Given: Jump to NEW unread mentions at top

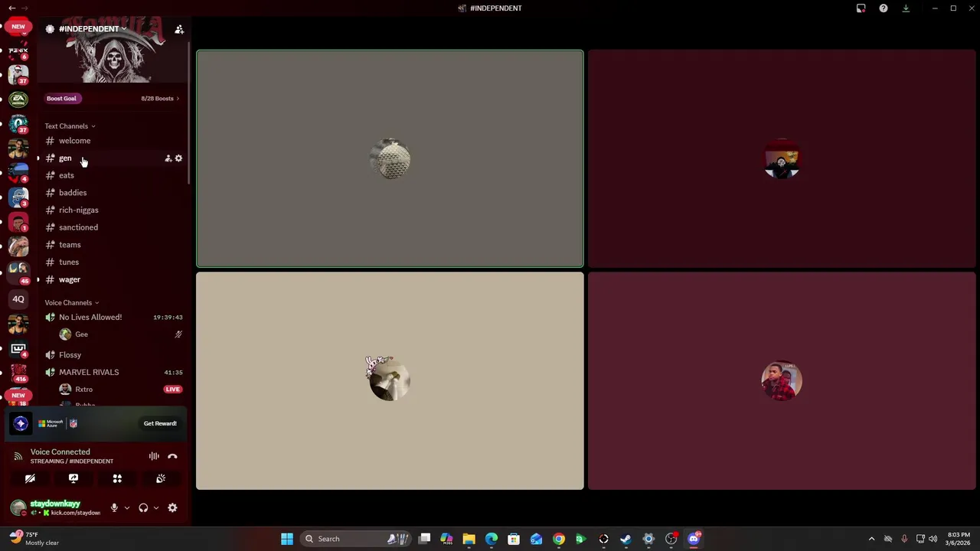Looking at the screenshot, I should pyautogui.click(x=18, y=27).
